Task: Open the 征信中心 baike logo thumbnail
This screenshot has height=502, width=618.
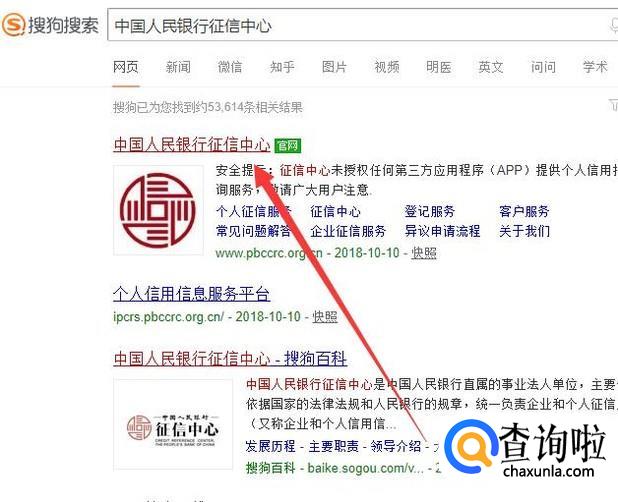Action: click(173, 424)
